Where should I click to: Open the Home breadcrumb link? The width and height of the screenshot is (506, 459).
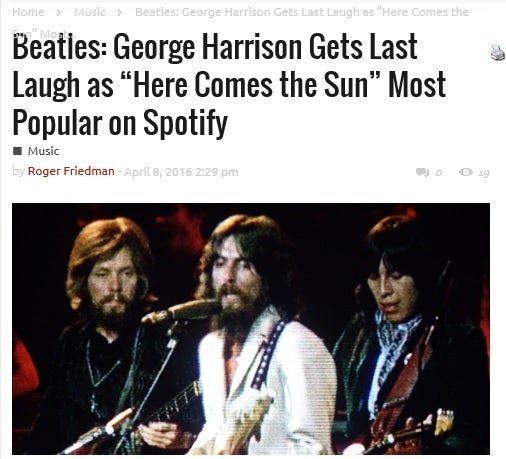pos(28,12)
